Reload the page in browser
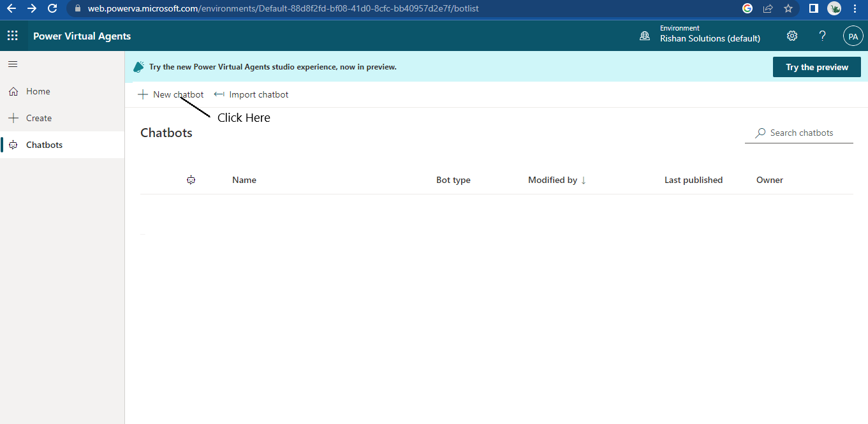This screenshot has width=868, height=424. [x=52, y=8]
